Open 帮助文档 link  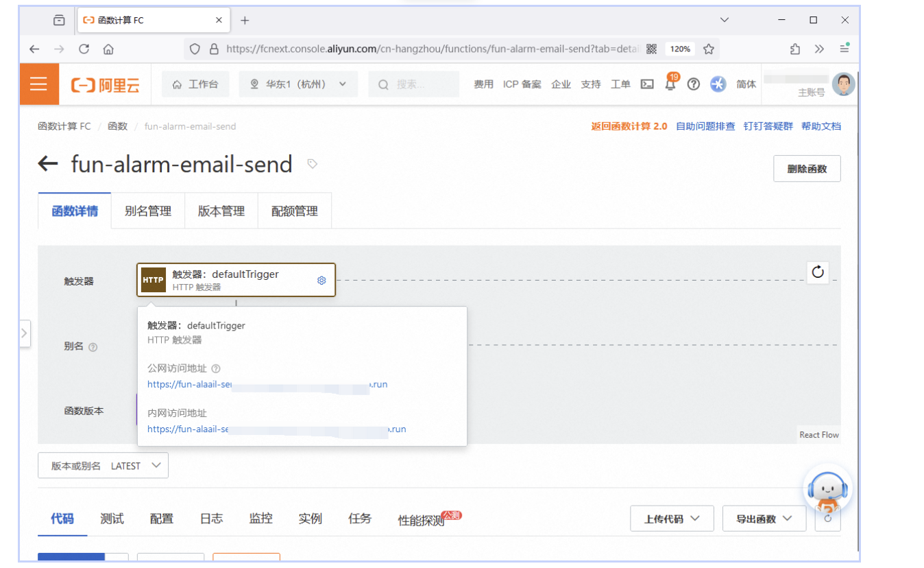coord(821,126)
